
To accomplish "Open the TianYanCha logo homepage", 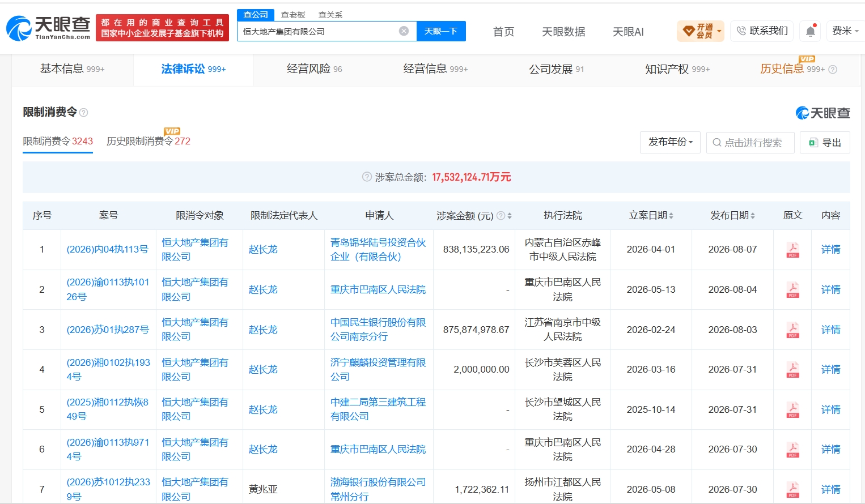I will (x=48, y=28).
